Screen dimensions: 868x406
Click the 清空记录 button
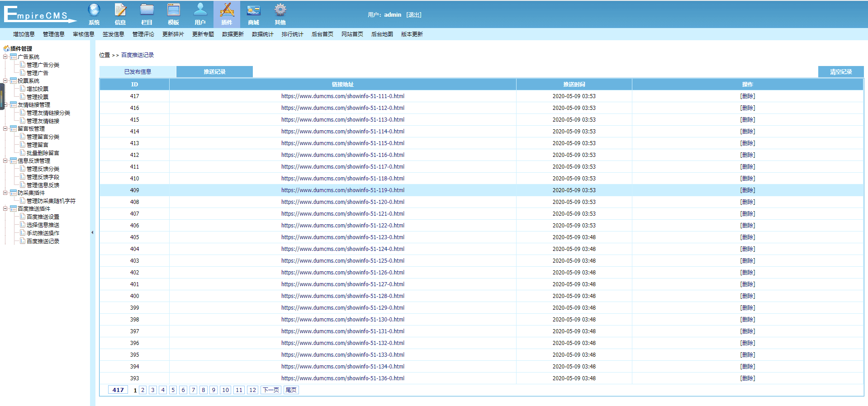840,72
